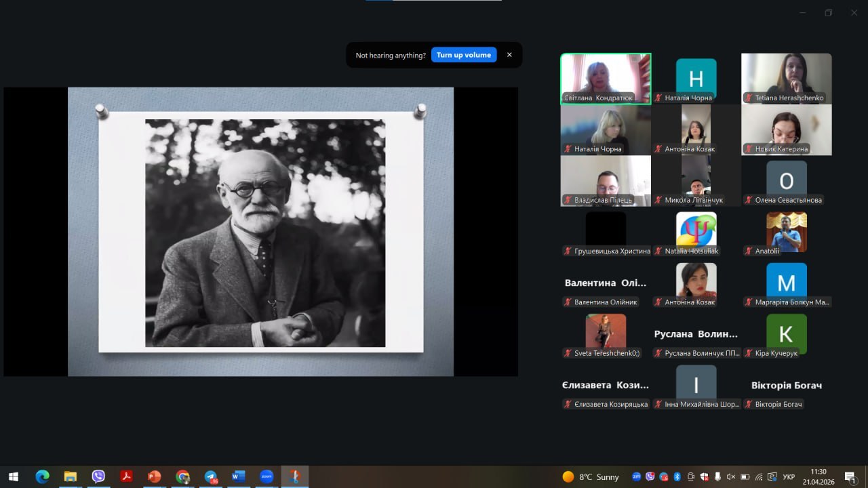The image size is (868, 488).
Task: Open File Explorer from the taskbar
Action: coord(71,476)
